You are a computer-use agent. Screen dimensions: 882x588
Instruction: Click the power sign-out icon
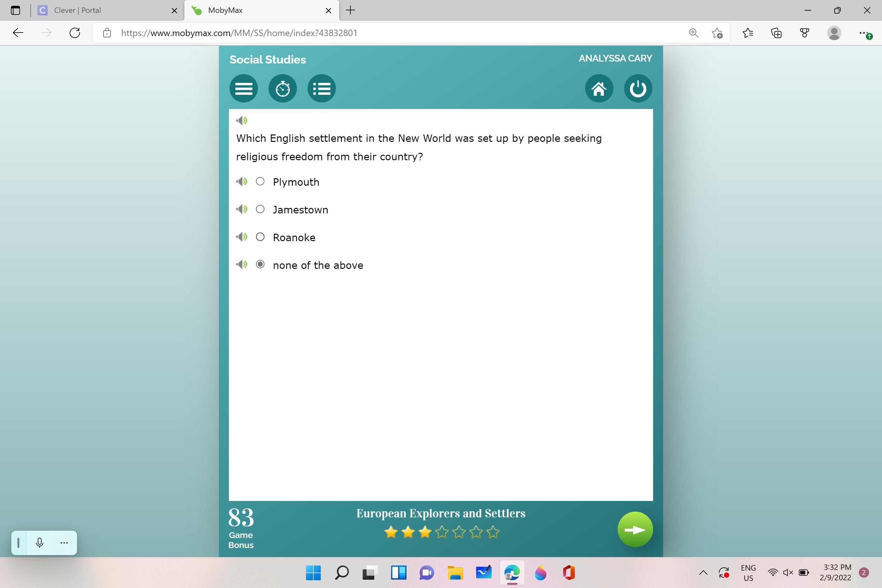coord(638,89)
